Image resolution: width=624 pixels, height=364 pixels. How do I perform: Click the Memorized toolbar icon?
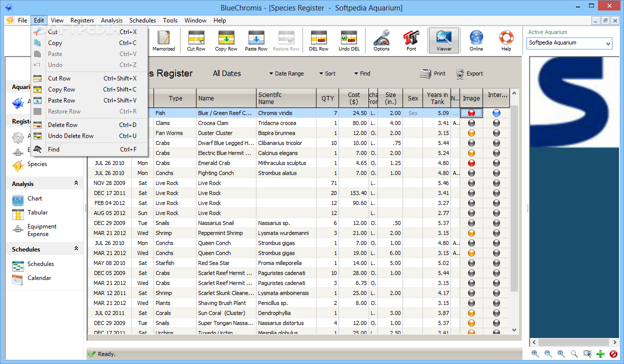tap(163, 40)
